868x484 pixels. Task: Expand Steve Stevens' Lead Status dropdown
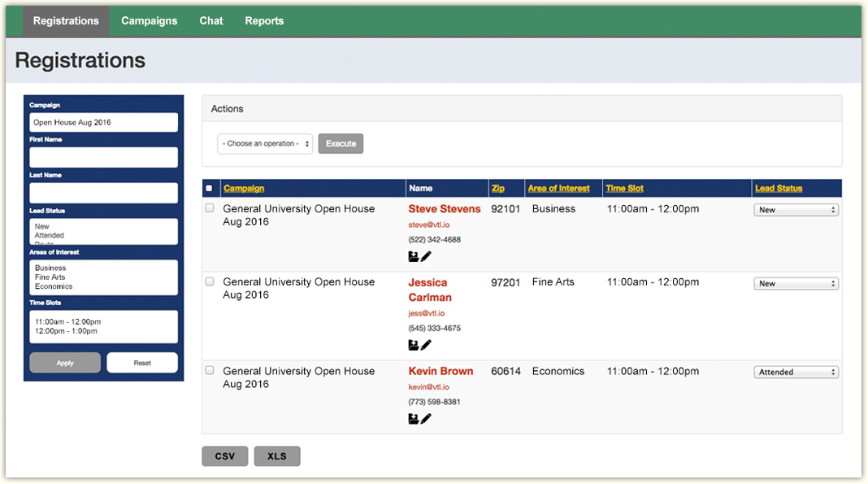(796, 210)
